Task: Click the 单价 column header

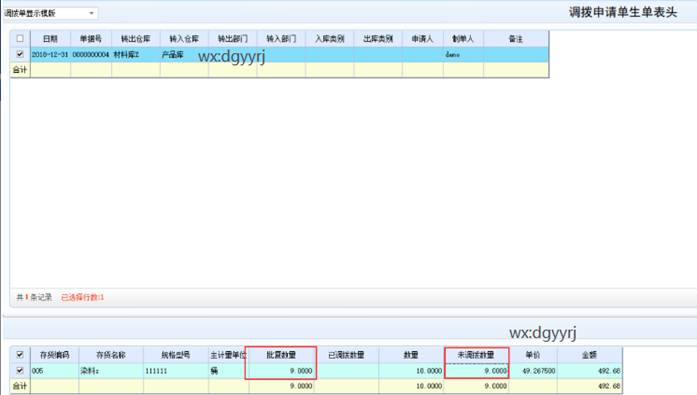Action: tap(533, 355)
